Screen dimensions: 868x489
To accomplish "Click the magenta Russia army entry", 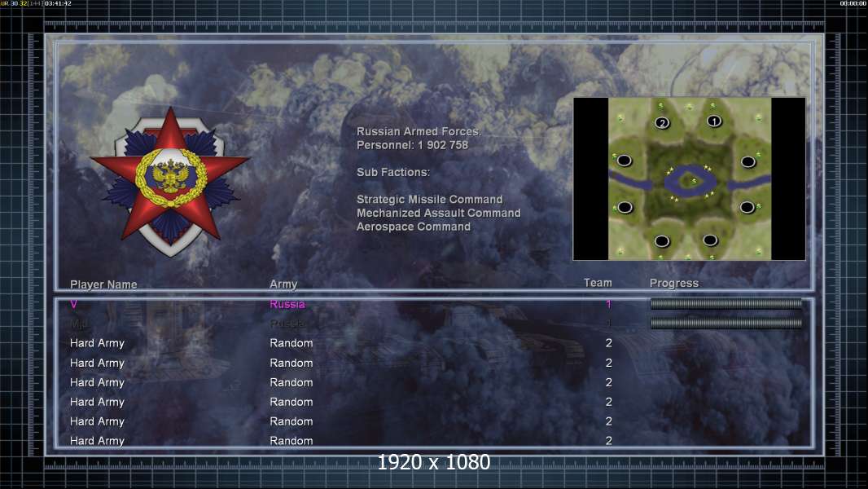I will pyautogui.click(x=287, y=304).
